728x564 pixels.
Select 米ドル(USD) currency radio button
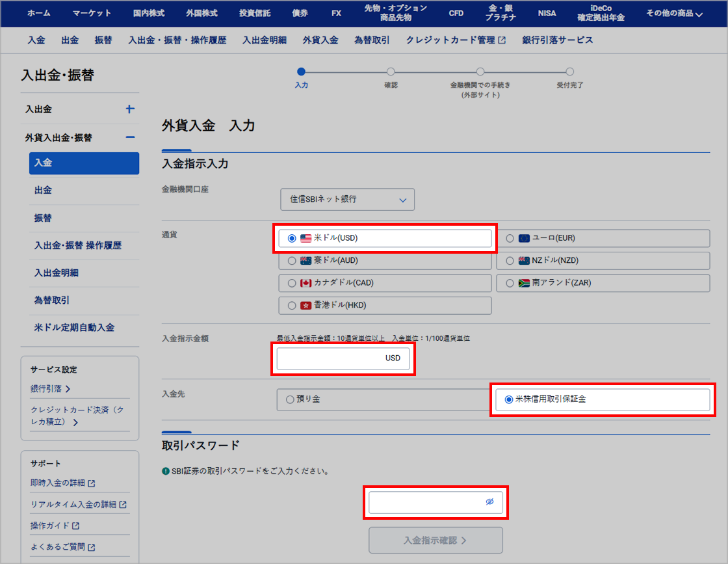pyautogui.click(x=292, y=238)
